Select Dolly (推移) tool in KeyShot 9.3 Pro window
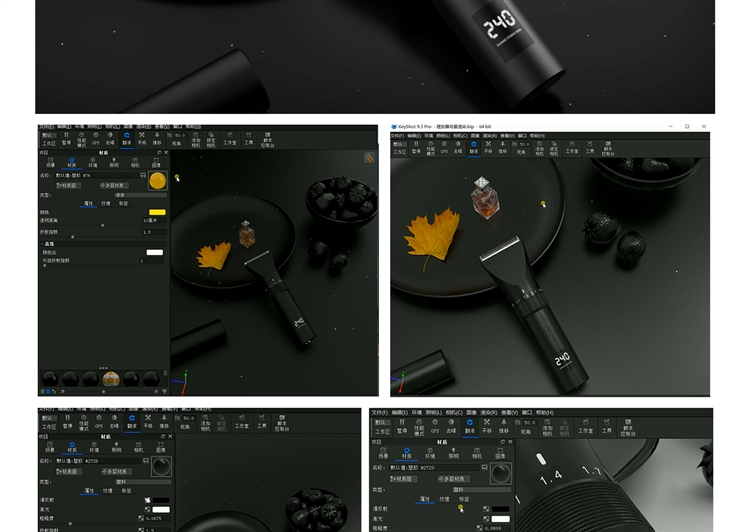 tap(502, 147)
